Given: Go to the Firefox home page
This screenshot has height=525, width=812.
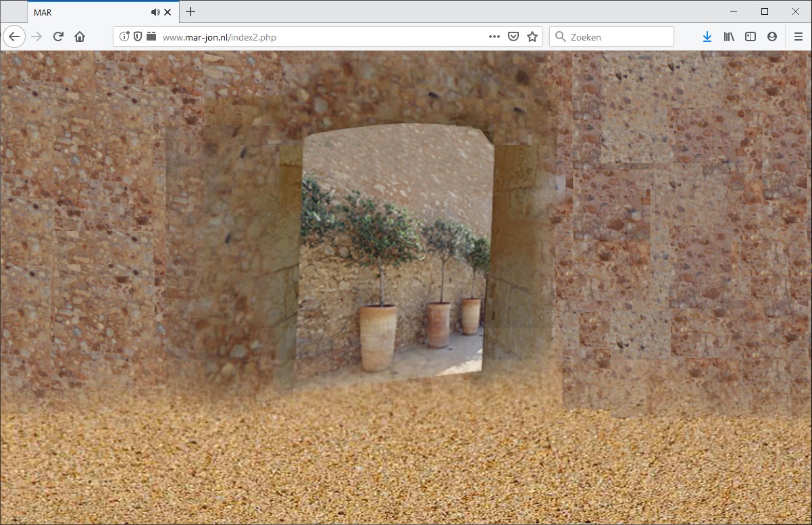Looking at the screenshot, I should click(80, 36).
